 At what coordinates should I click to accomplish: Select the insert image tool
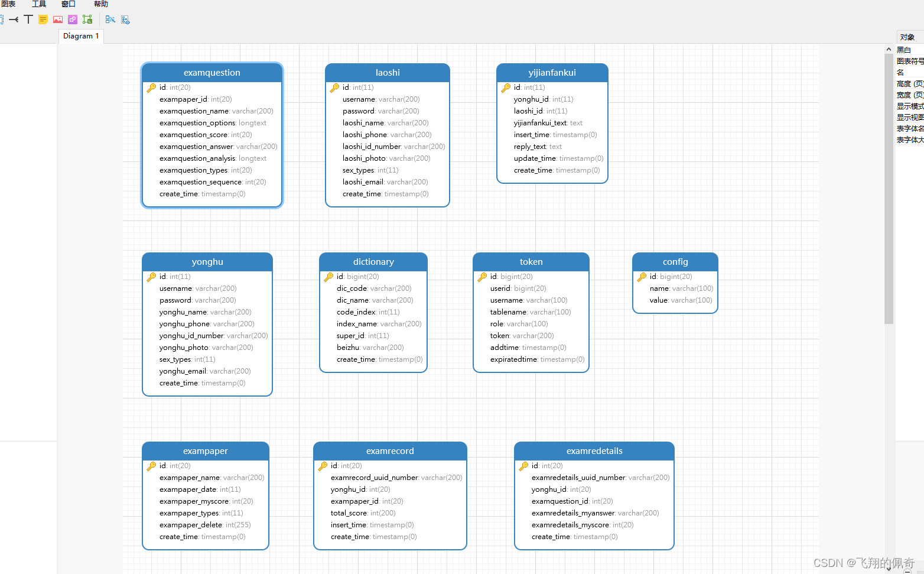[58, 20]
